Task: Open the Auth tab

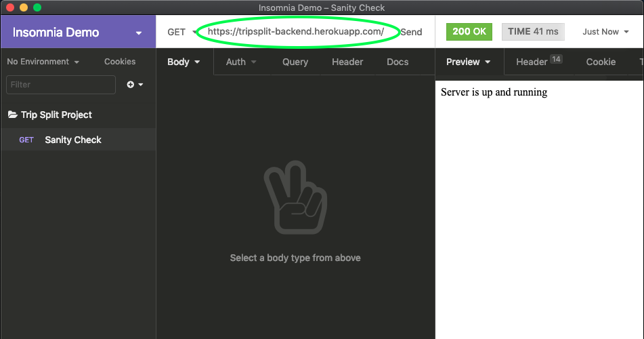Action: tap(241, 62)
